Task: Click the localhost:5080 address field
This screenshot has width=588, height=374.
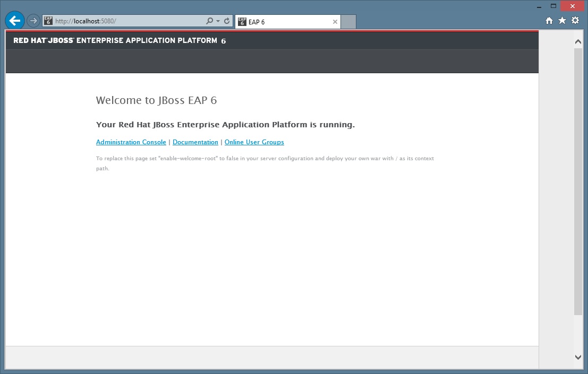Action: 127,21
